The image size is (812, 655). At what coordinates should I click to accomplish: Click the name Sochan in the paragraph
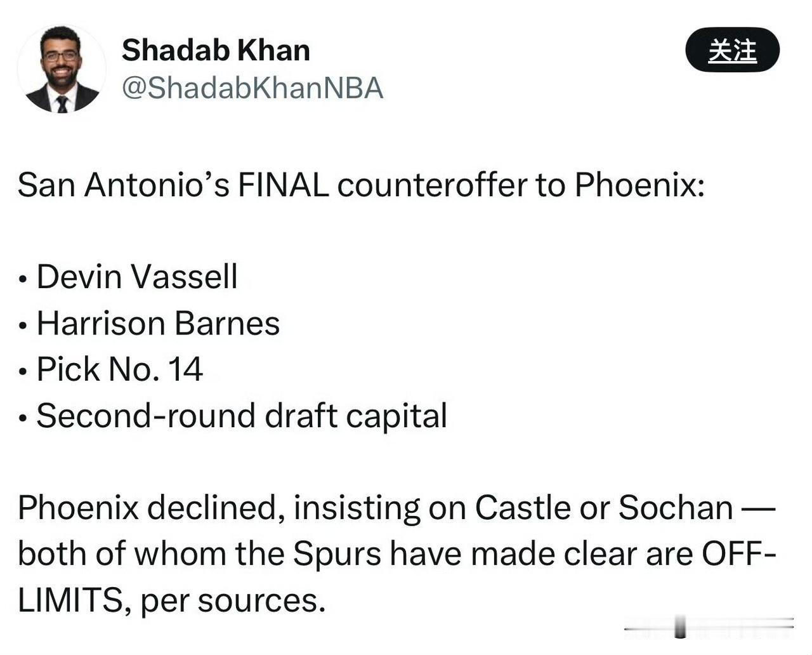click(675, 508)
